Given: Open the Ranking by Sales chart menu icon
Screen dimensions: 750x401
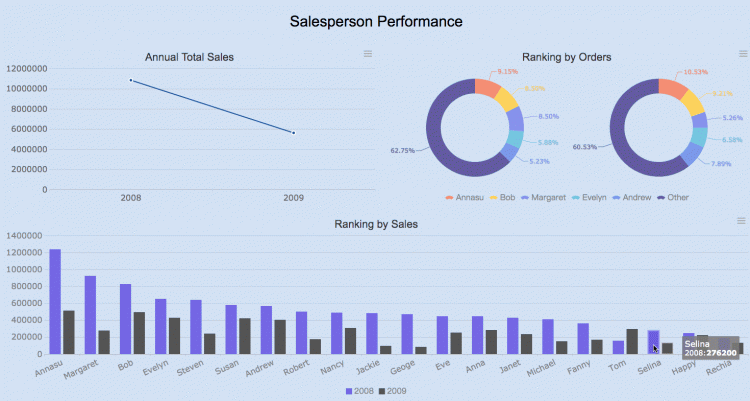Looking at the screenshot, I should 741,221.
